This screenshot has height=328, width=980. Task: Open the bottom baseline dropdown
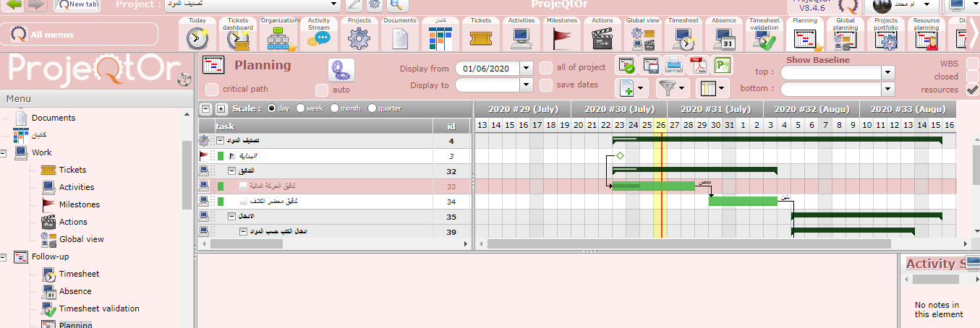coord(888,89)
